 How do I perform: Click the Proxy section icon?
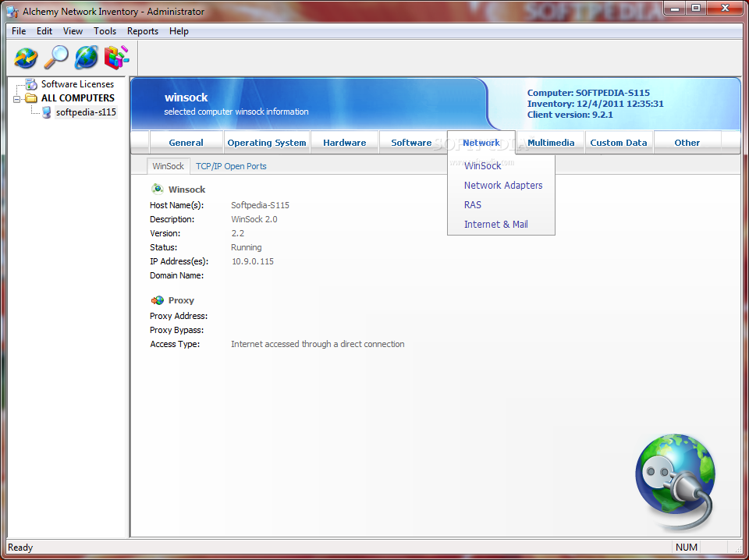[157, 300]
